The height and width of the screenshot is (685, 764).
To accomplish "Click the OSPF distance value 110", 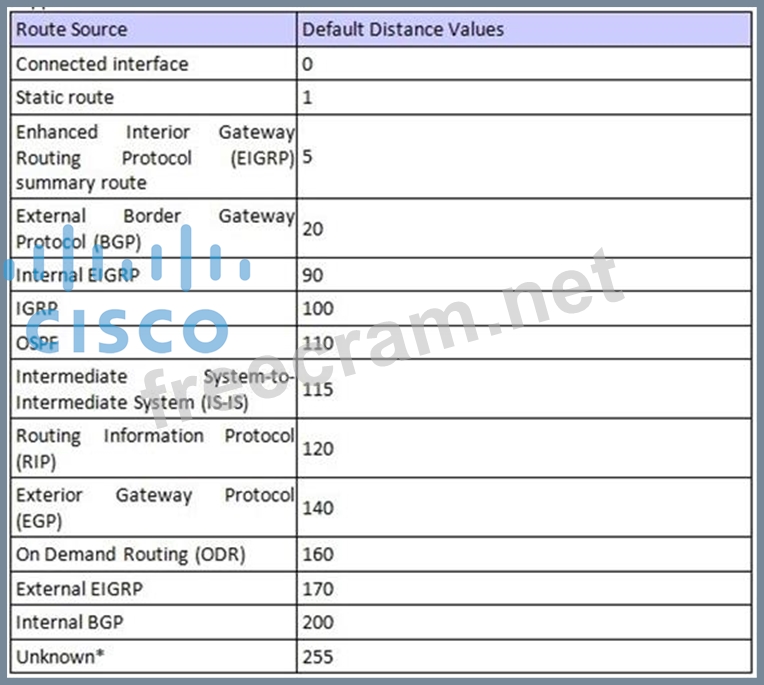I will (x=317, y=342).
